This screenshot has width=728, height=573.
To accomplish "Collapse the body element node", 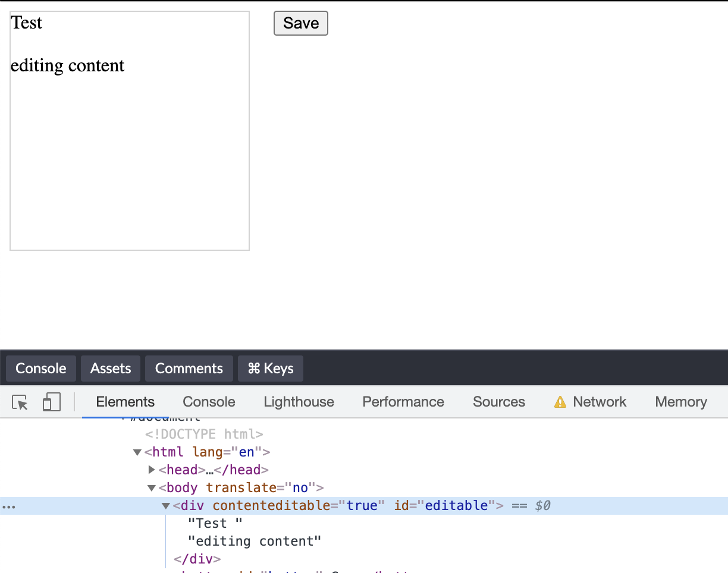I will click(152, 487).
